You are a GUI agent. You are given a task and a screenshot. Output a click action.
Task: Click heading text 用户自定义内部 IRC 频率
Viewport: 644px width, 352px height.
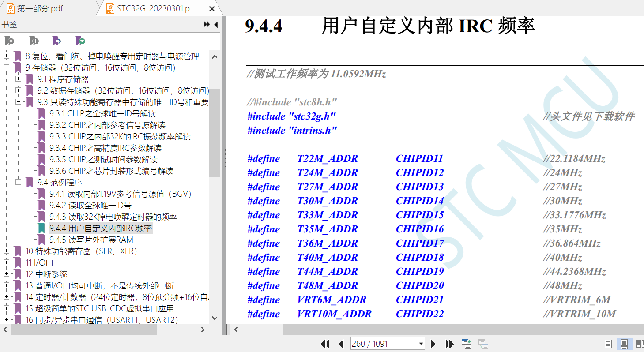(x=428, y=26)
